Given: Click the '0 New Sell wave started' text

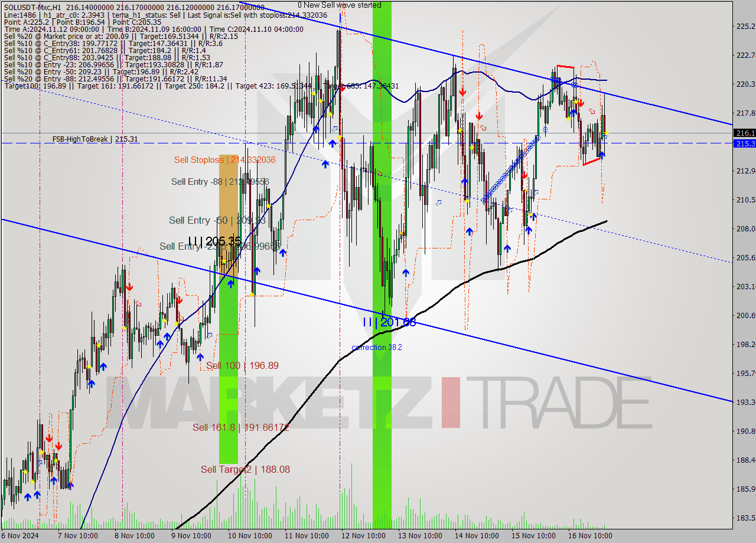Looking at the screenshot, I should [339, 5].
